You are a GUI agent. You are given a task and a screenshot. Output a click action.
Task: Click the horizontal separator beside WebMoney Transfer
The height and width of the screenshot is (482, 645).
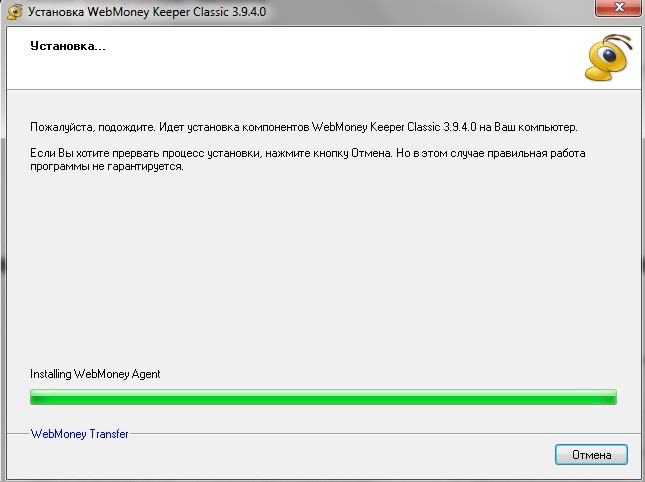[385, 433]
